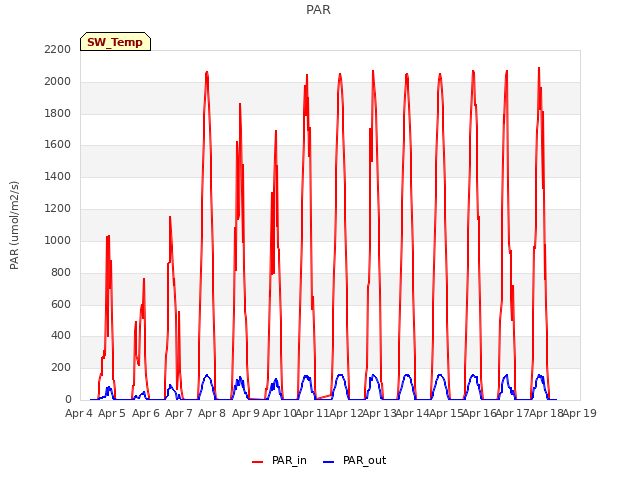The image size is (640, 480).
Task: Click the 400 y-axis label
Action: click(x=61, y=336)
